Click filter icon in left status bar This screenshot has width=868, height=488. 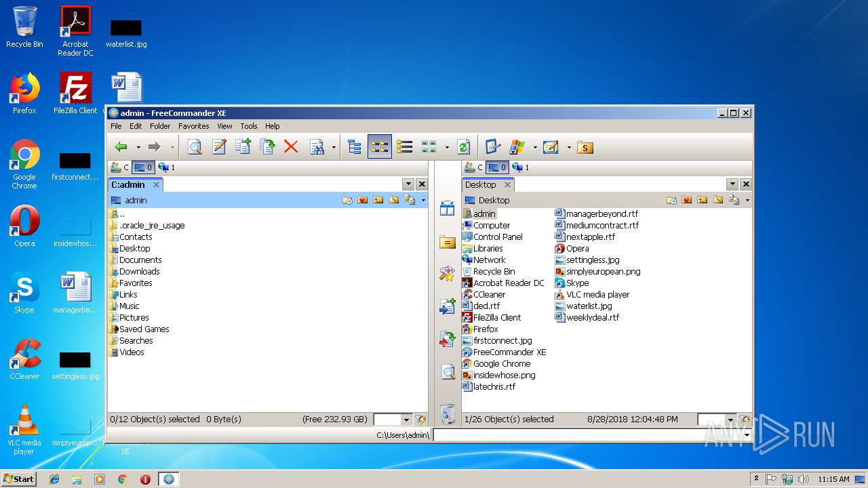[x=421, y=420]
